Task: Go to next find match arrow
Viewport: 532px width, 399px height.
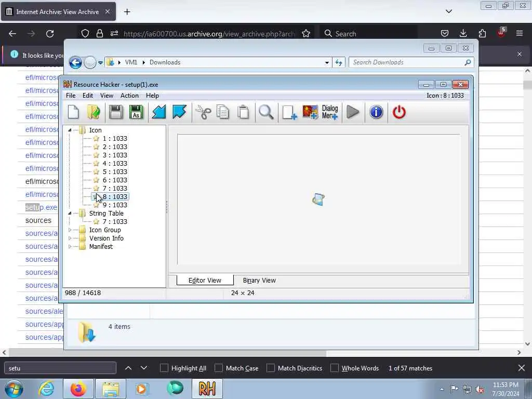Action: [144, 368]
